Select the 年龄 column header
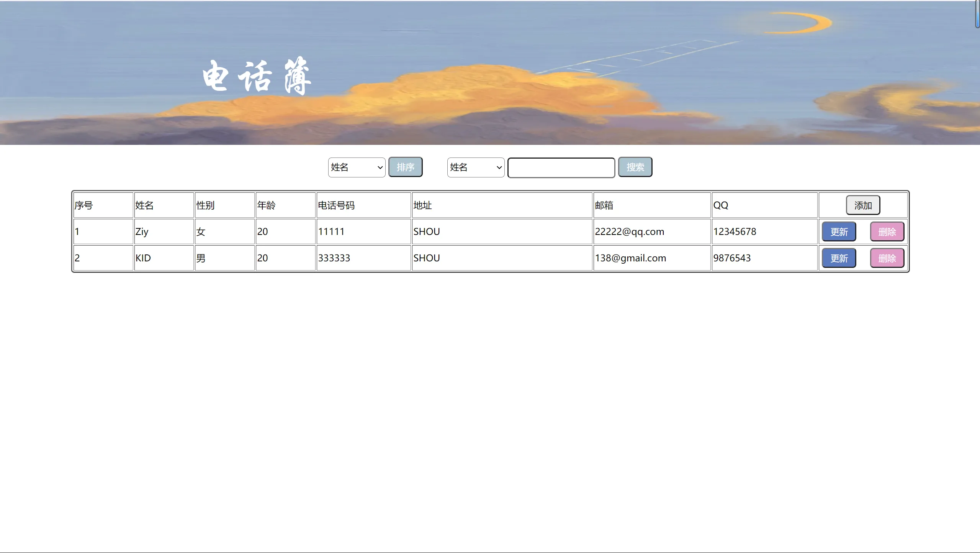The image size is (980, 553). click(x=286, y=205)
